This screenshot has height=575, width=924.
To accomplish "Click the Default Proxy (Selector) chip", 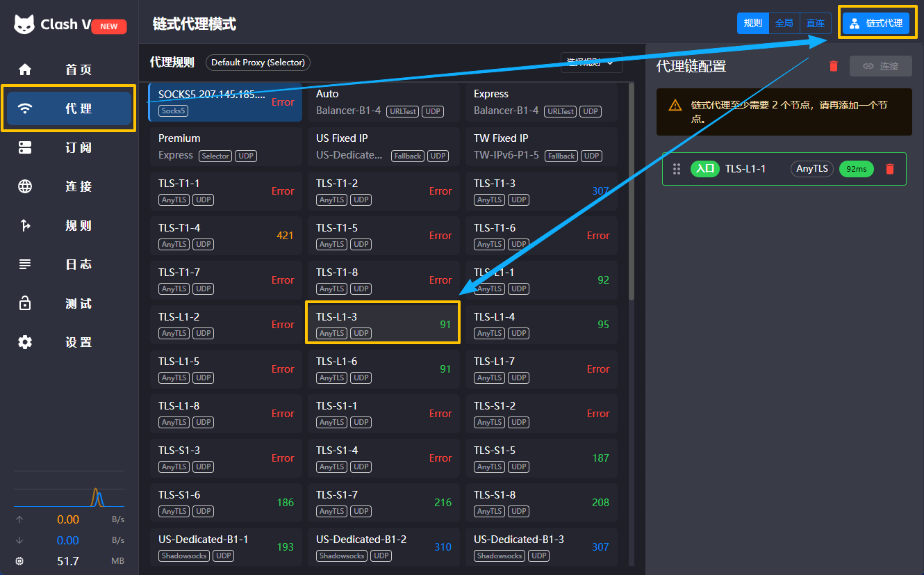I will 258,63.
